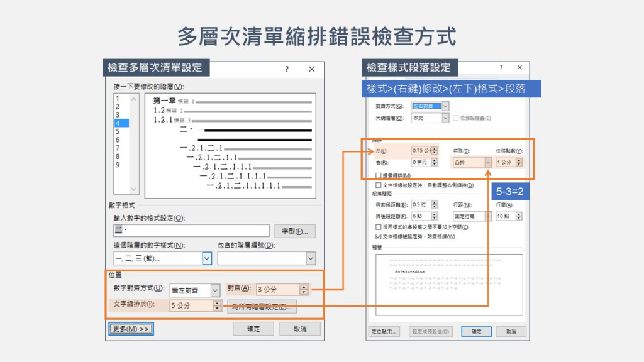The image size is (644, 362).
Task: Click the number format input containing 二、
Action: (191, 231)
